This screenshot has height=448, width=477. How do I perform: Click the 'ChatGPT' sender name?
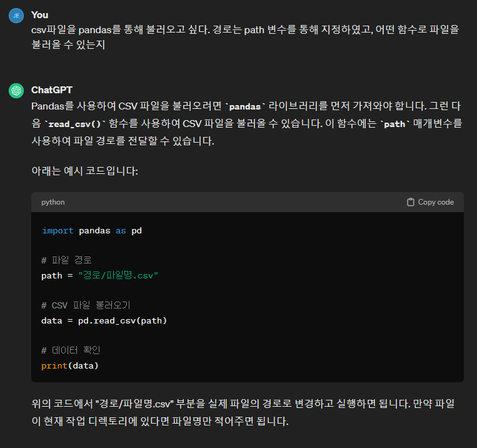click(52, 90)
